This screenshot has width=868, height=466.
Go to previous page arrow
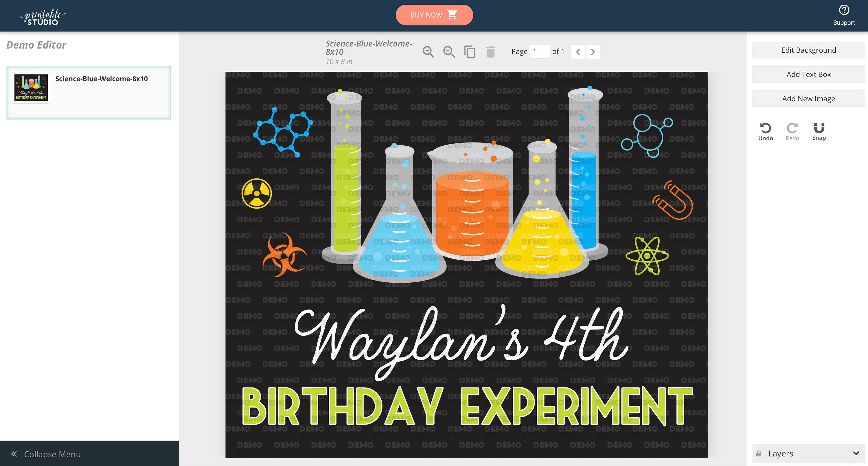click(x=578, y=52)
